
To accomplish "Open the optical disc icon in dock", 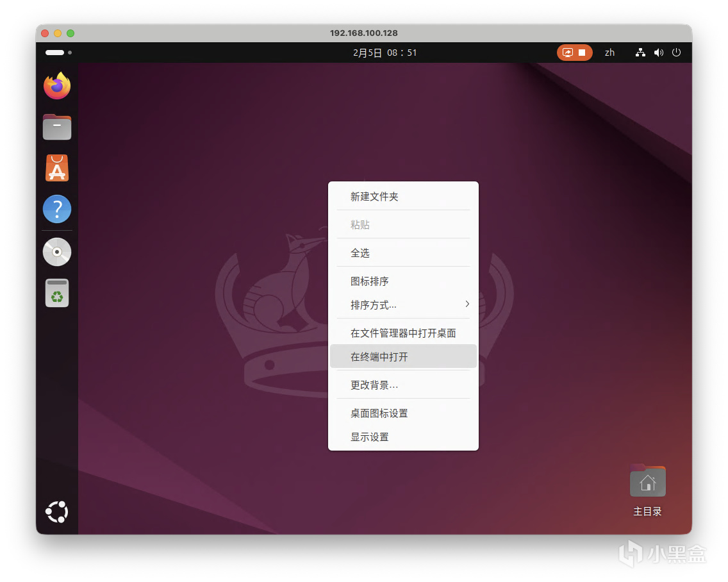I will 57,252.
